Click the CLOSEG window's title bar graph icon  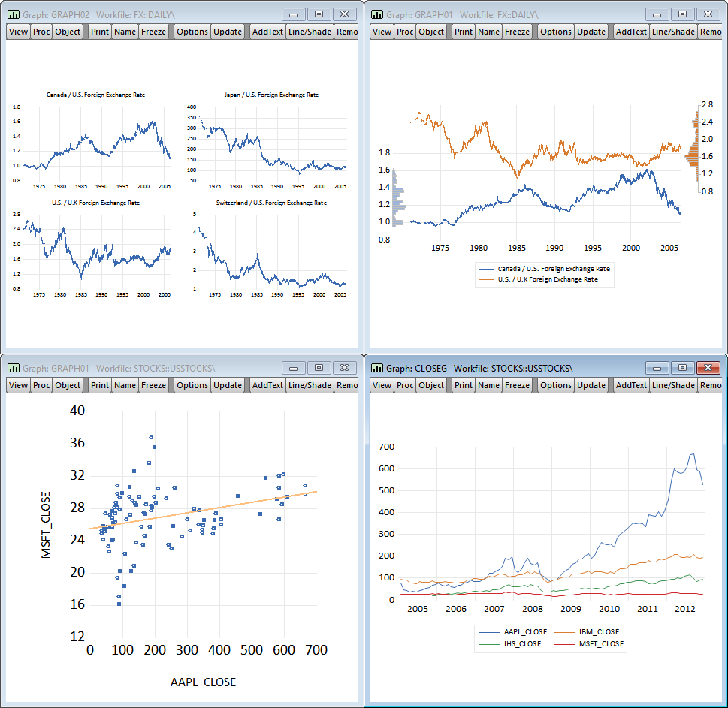376,368
